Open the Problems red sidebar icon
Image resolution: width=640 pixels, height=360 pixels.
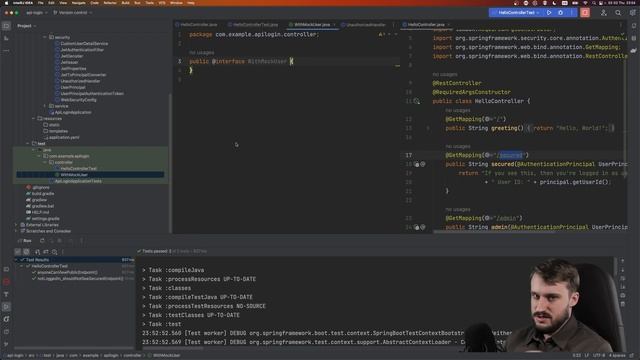click(6, 282)
